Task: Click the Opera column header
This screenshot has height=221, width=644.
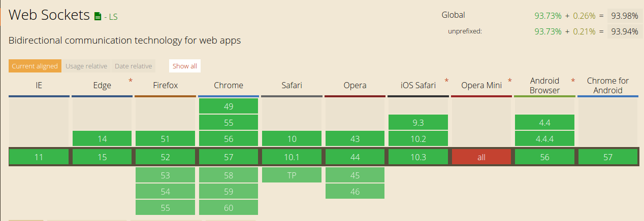Action: tap(355, 85)
